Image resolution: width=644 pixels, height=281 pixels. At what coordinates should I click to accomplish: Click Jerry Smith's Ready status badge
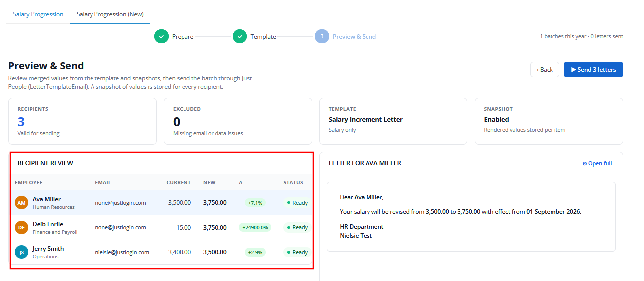tap(297, 252)
